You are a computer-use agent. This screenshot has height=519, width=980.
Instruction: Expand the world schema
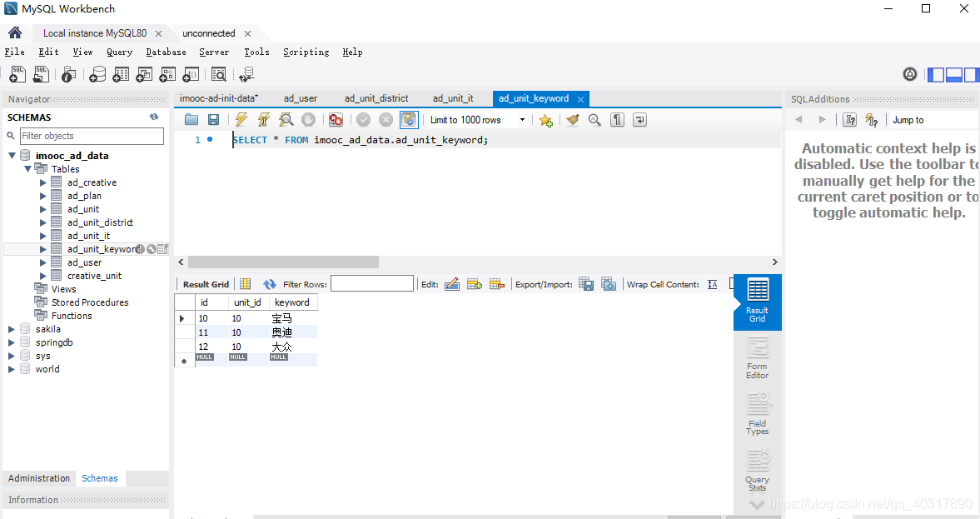click(12, 369)
